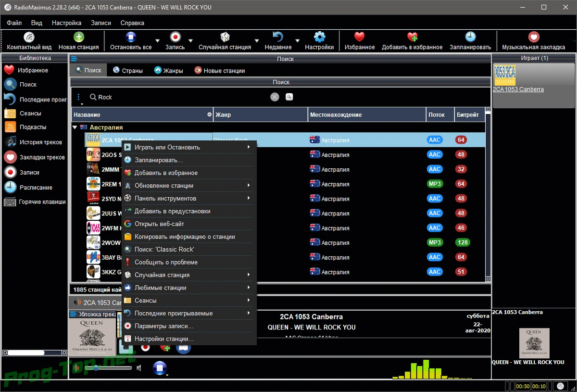577x392 pixels.
Task: Expand the dropdown arrow next to Остановить все
Action: (x=157, y=41)
